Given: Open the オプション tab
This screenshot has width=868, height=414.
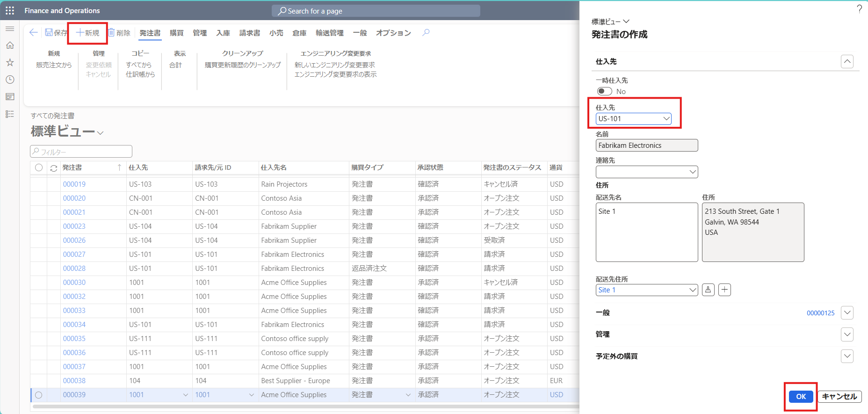Looking at the screenshot, I should pyautogui.click(x=393, y=33).
